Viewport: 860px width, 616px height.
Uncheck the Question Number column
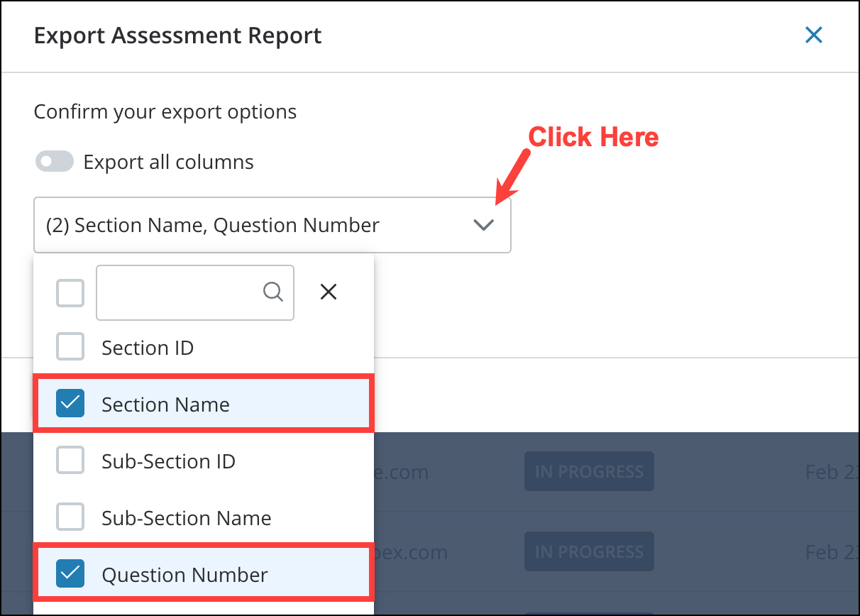click(x=70, y=574)
